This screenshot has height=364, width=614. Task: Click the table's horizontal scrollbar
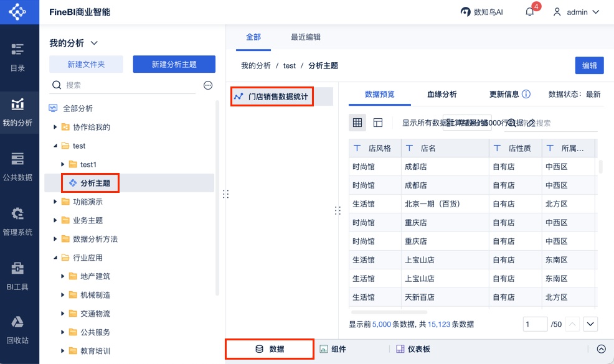(x=389, y=312)
